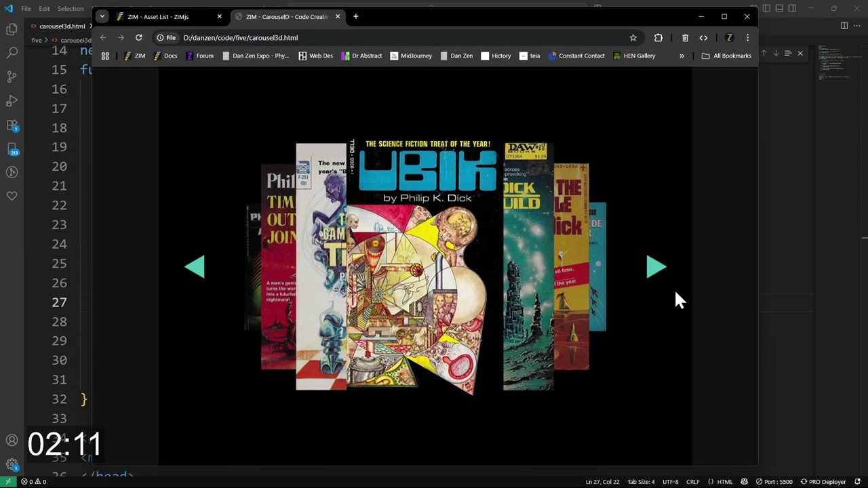Viewport: 868px width, 488px height.
Task: Open Hictory bookmark
Action: [x=496, y=56]
